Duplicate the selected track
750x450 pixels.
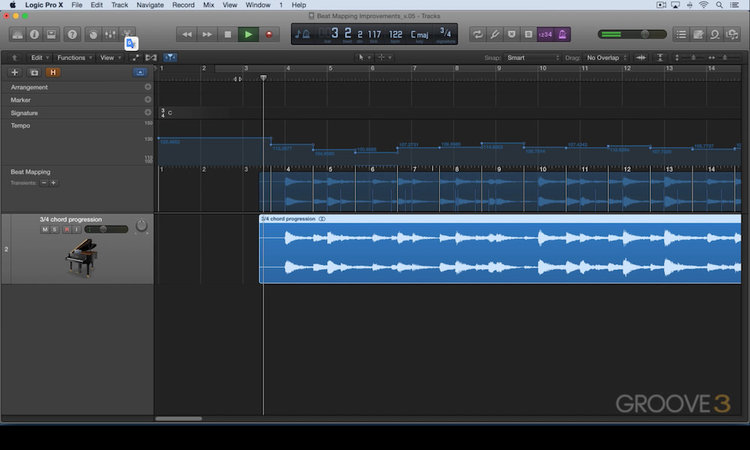(34, 73)
